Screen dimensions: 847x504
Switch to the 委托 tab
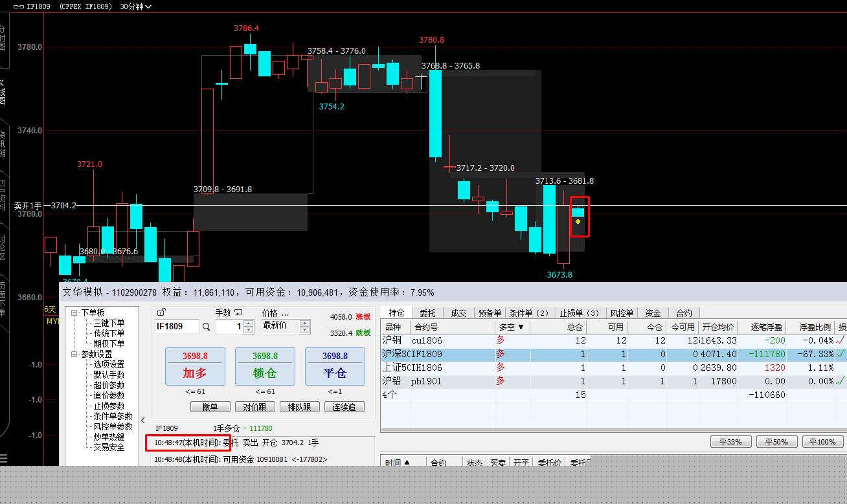[427, 313]
